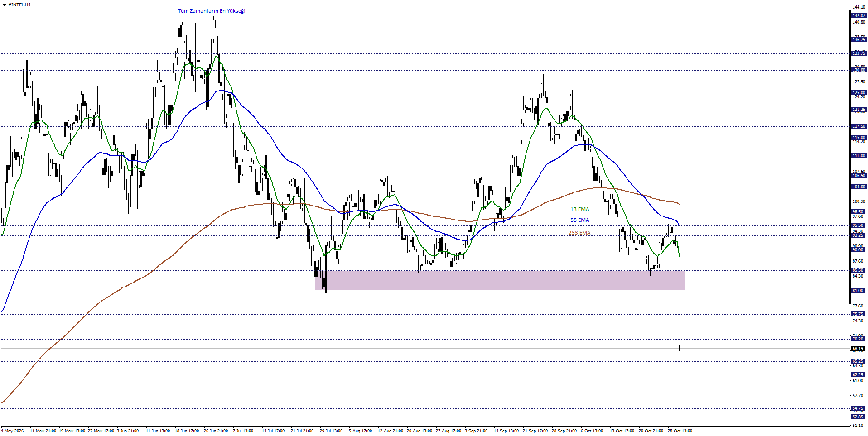Click the 98.50 level price tag
This screenshot has width=868, height=436.
click(x=858, y=212)
